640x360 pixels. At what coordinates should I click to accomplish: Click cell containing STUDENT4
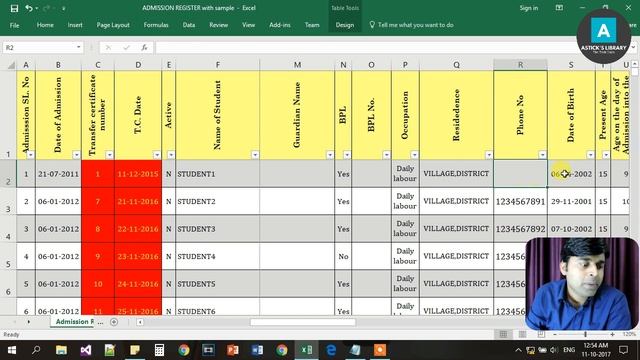218,256
